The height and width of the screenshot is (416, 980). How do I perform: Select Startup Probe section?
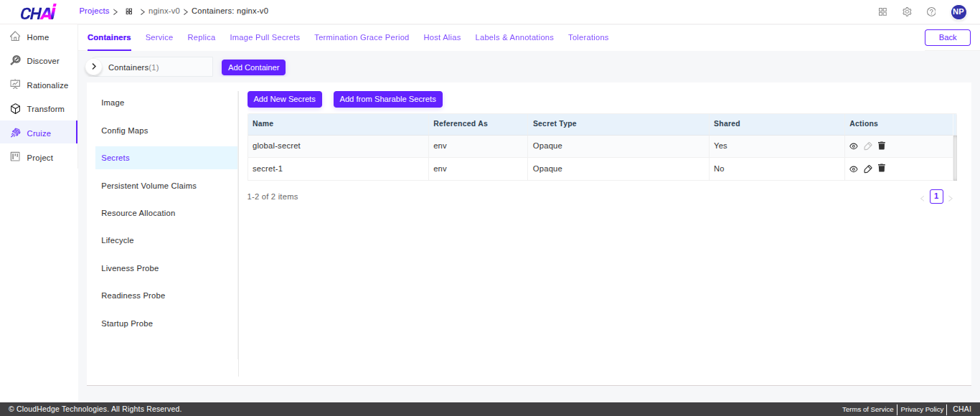166,323
